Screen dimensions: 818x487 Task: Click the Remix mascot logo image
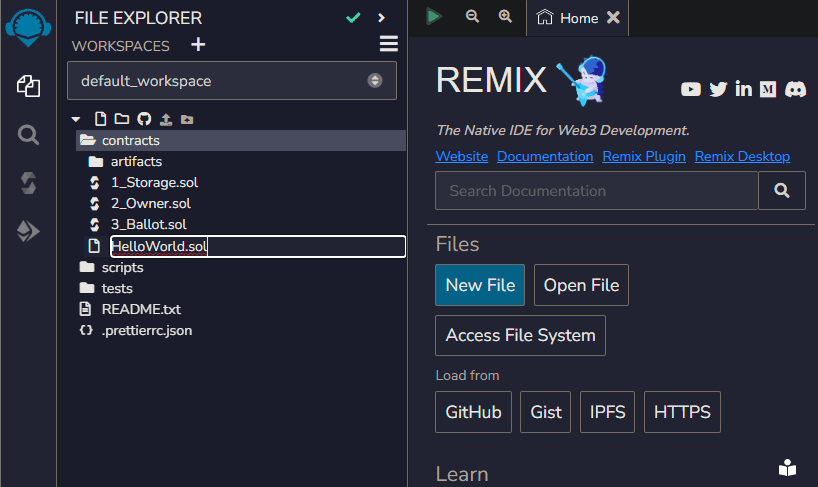click(583, 80)
